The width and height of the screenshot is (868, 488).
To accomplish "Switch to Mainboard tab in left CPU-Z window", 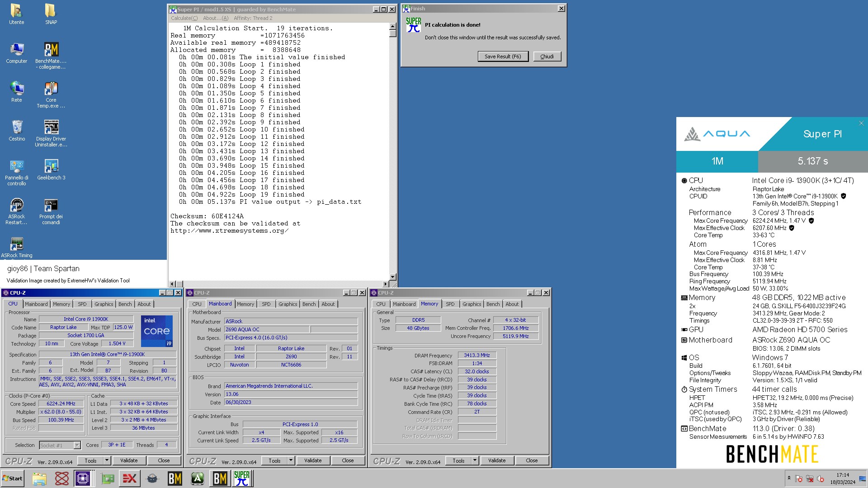I will [36, 304].
